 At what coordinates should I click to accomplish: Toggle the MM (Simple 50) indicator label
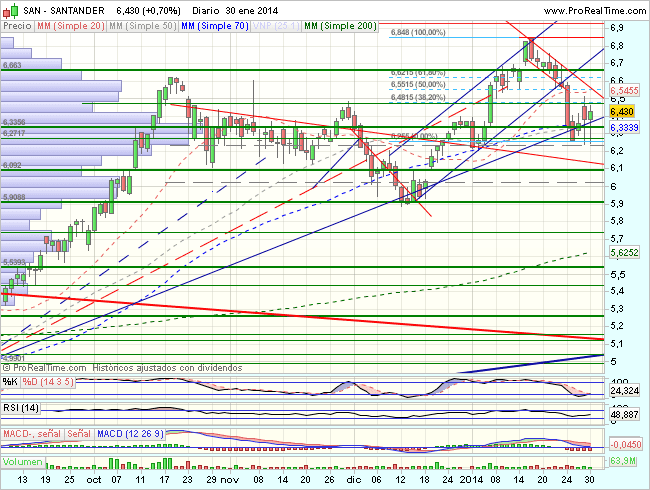pyautogui.click(x=143, y=26)
